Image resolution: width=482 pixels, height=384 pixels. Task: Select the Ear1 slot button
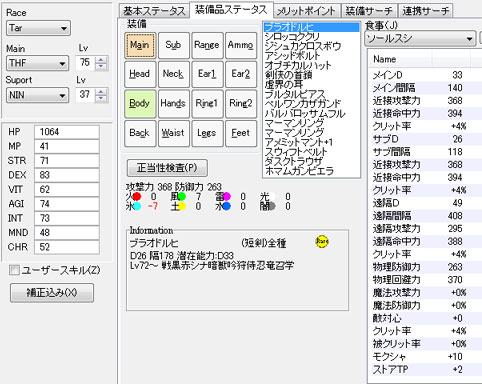click(x=207, y=74)
